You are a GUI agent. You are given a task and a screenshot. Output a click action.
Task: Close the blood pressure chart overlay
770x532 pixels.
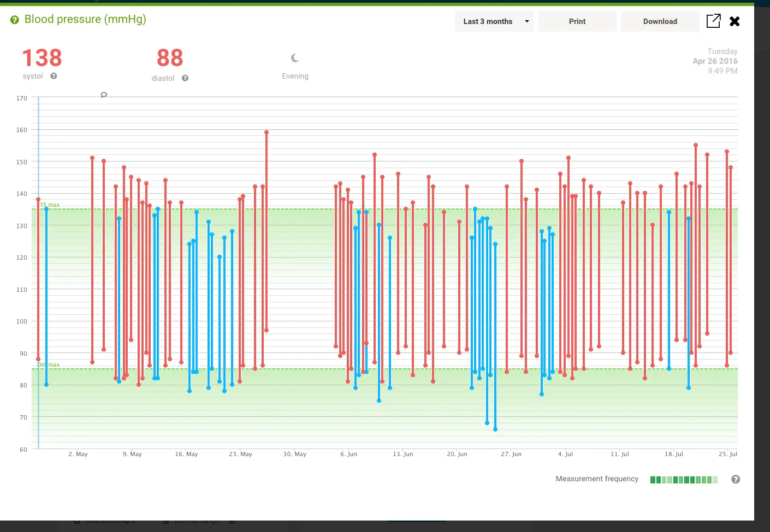pyautogui.click(x=734, y=21)
